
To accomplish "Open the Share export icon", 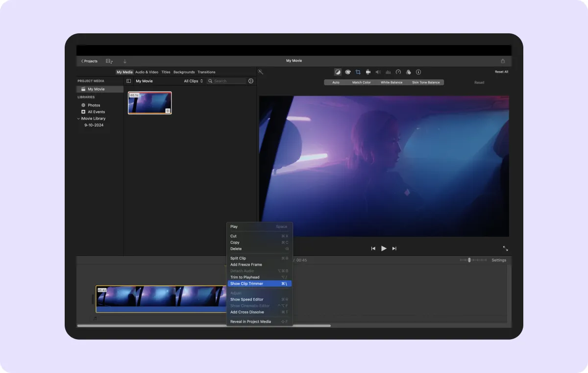I will click(x=502, y=61).
